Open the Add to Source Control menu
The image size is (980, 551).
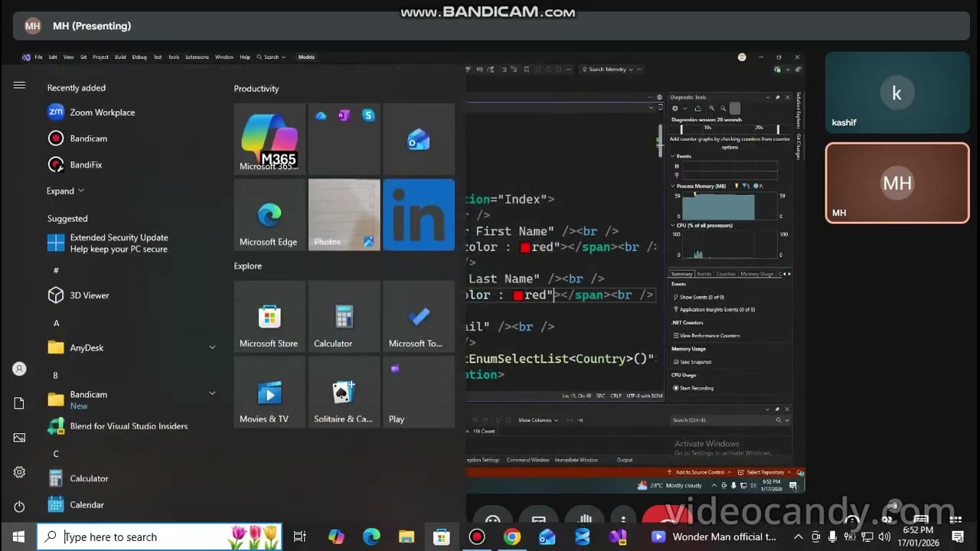pos(699,472)
